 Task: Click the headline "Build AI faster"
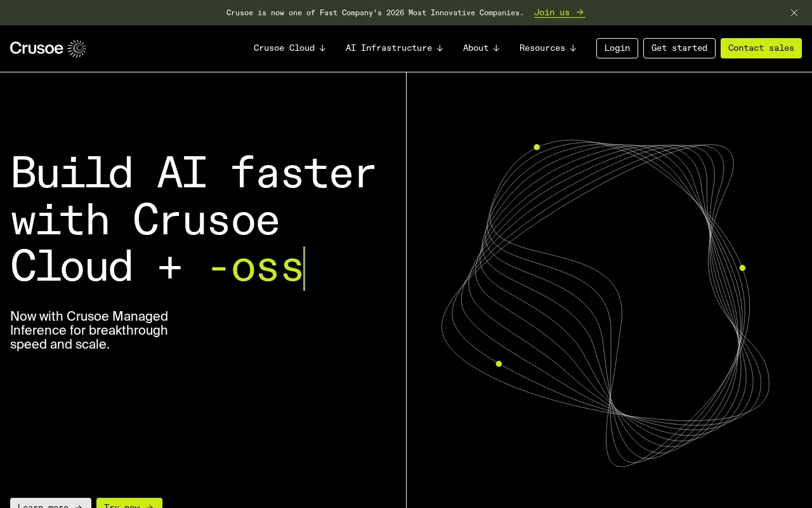coord(193,173)
